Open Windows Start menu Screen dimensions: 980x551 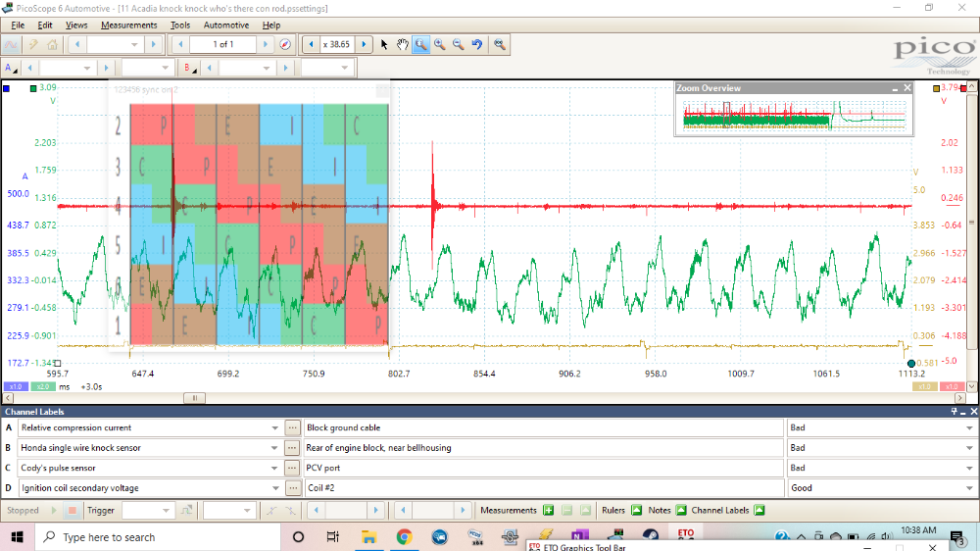(x=17, y=537)
